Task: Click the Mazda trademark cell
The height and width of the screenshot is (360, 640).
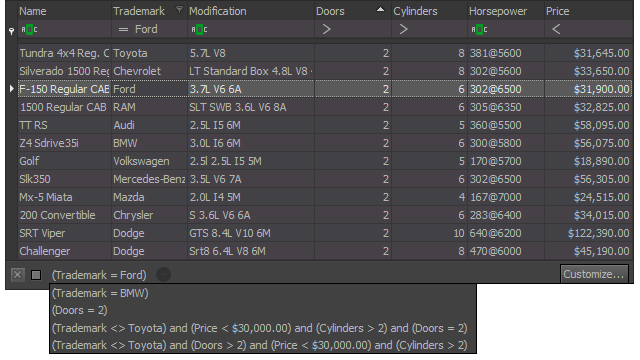Action: click(x=149, y=197)
